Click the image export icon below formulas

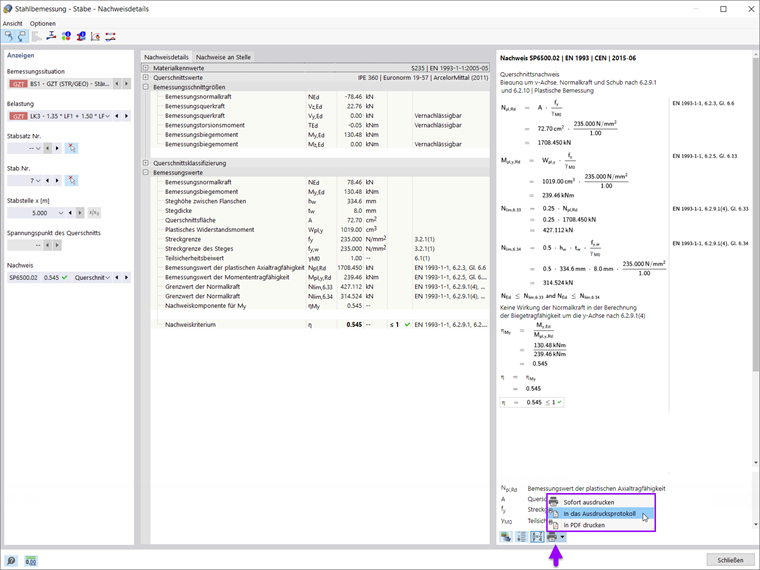506,537
